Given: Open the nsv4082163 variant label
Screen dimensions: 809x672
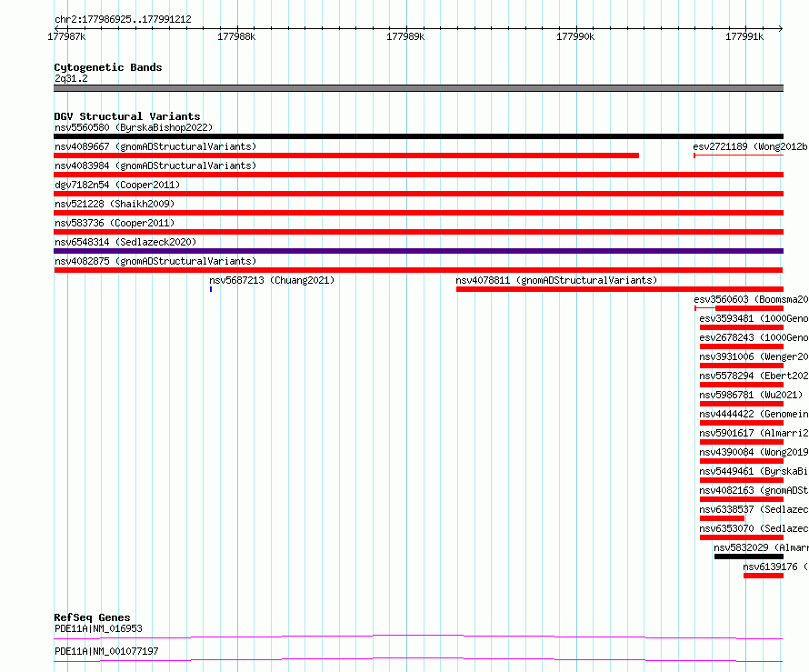Looking at the screenshot, I should tap(754, 490).
